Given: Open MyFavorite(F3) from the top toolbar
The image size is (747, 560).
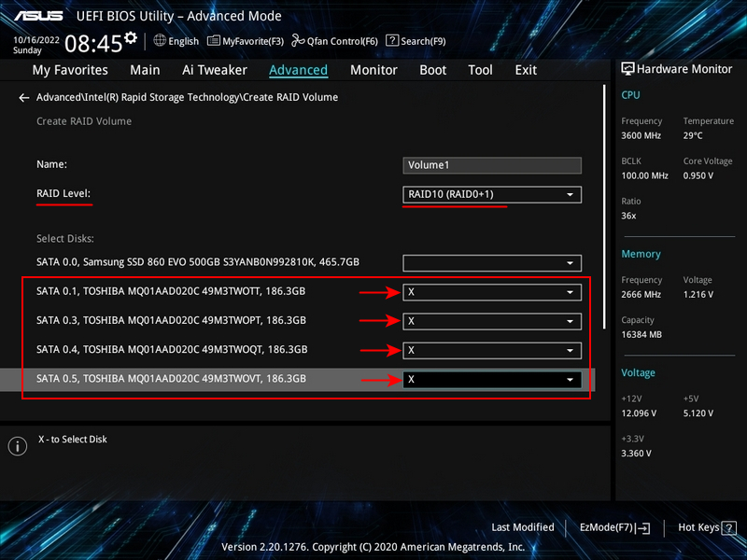Looking at the screenshot, I should click(246, 41).
